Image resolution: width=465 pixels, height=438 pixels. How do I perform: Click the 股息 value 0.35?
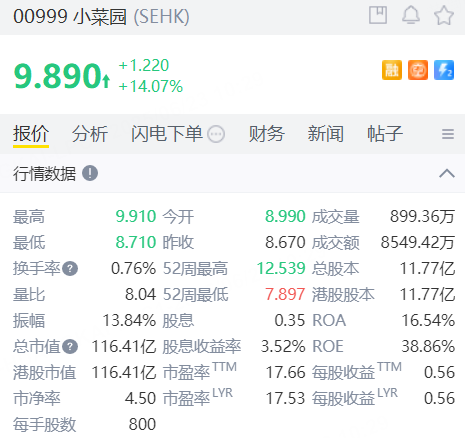point(290,320)
